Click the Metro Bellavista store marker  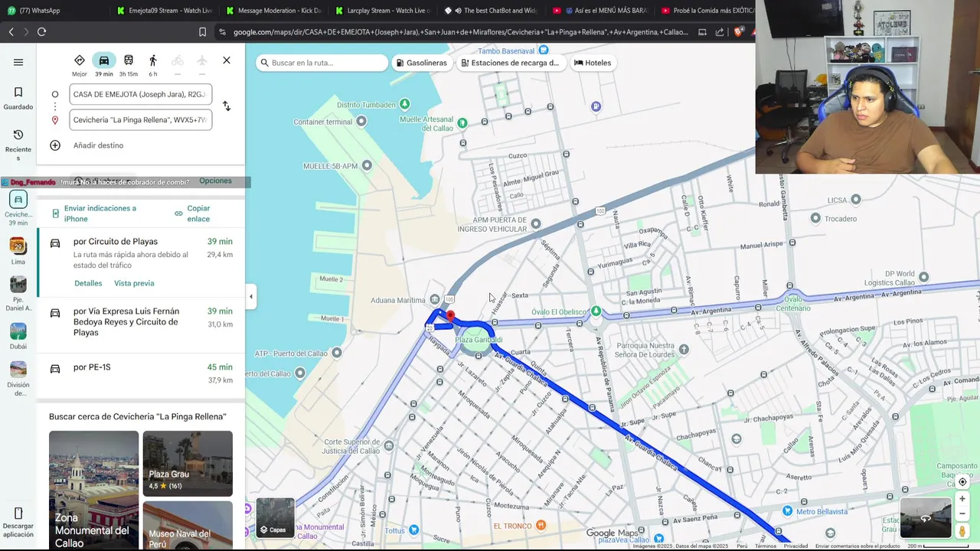(787, 511)
